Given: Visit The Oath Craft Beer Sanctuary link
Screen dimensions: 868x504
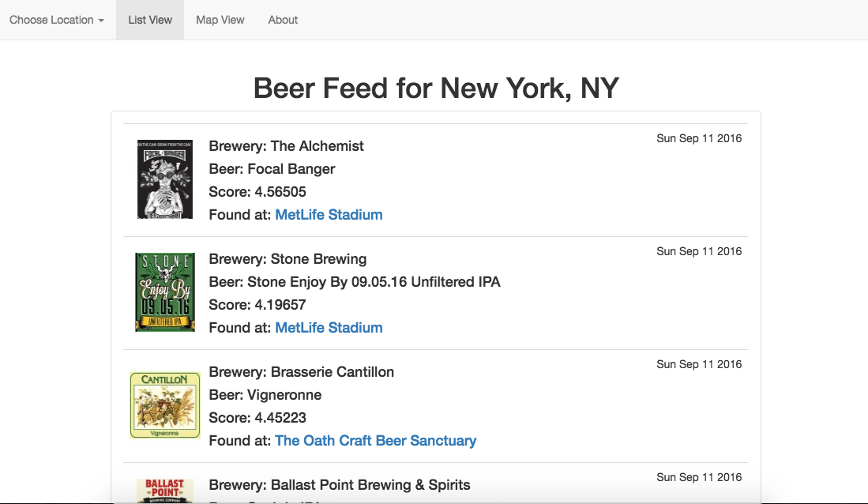Looking at the screenshot, I should (x=375, y=441).
